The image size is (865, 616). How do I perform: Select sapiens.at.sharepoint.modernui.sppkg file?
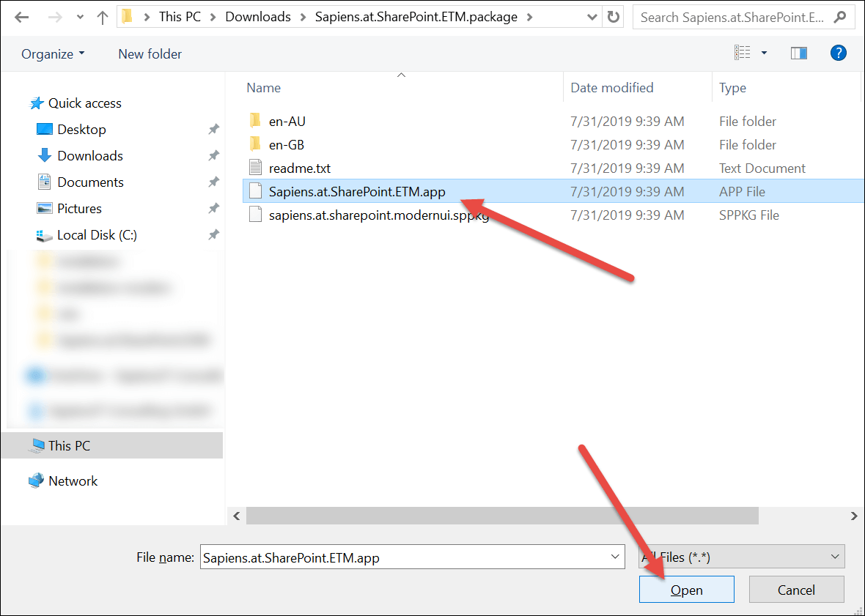(x=378, y=215)
